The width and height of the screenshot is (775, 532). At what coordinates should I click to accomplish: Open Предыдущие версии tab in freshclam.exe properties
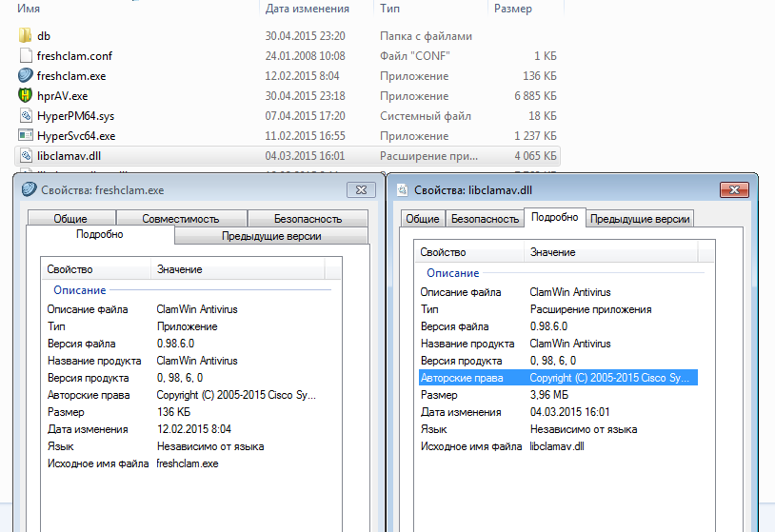pyautogui.click(x=271, y=236)
